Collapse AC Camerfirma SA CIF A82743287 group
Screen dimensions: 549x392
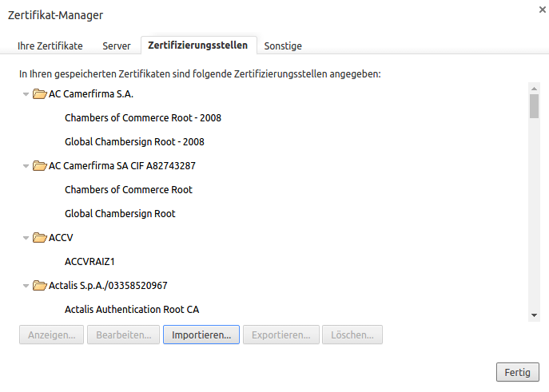[26, 166]
